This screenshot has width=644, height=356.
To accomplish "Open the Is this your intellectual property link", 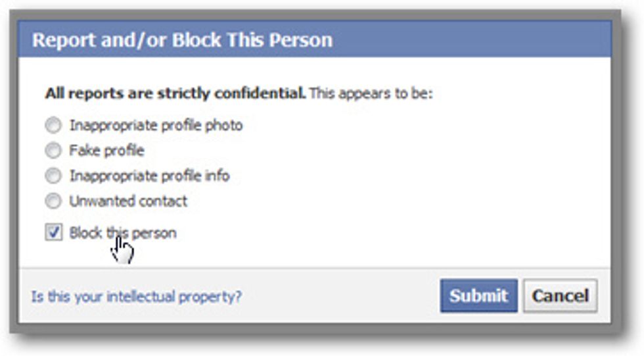I will coord(137,296).
